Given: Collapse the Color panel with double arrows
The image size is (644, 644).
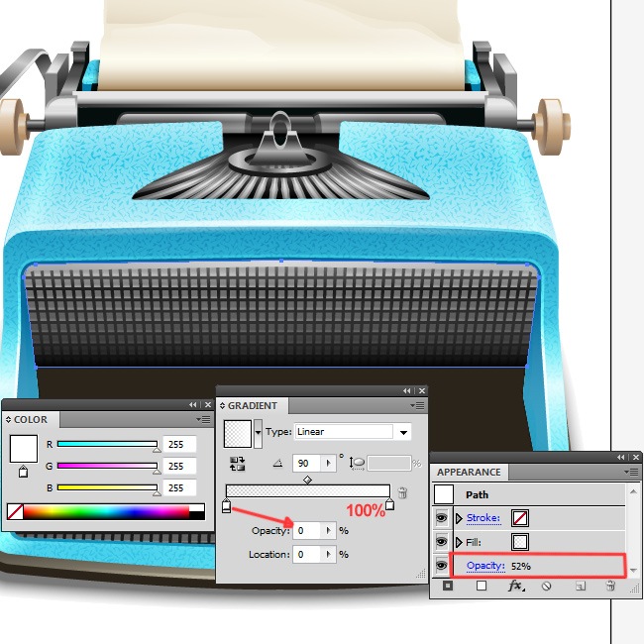Looking at the screenshot, I should (x=192, y=405).
